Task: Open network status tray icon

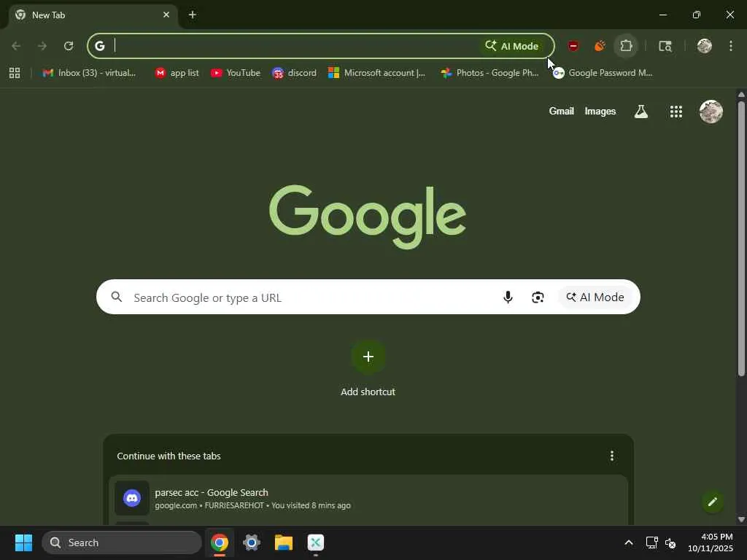Action: [651, 542]
